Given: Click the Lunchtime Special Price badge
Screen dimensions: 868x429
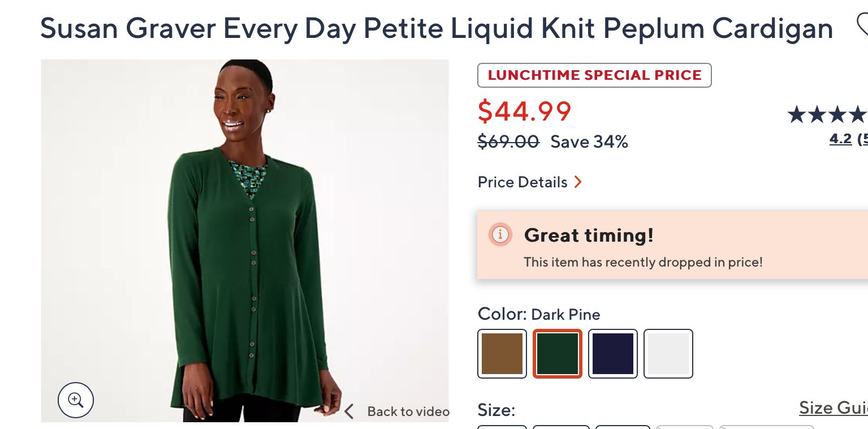Looking at the screenshot, I should tap(594, 75).
